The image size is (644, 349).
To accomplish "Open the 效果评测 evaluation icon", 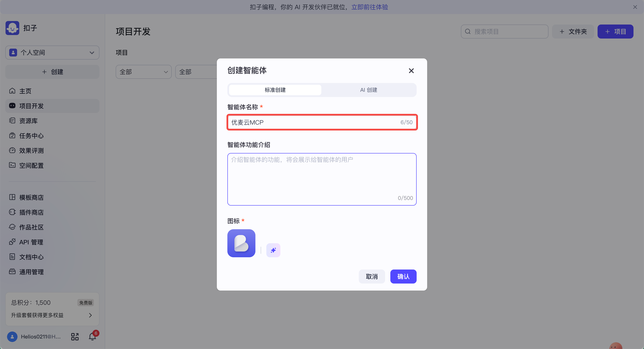I will 12,150.
